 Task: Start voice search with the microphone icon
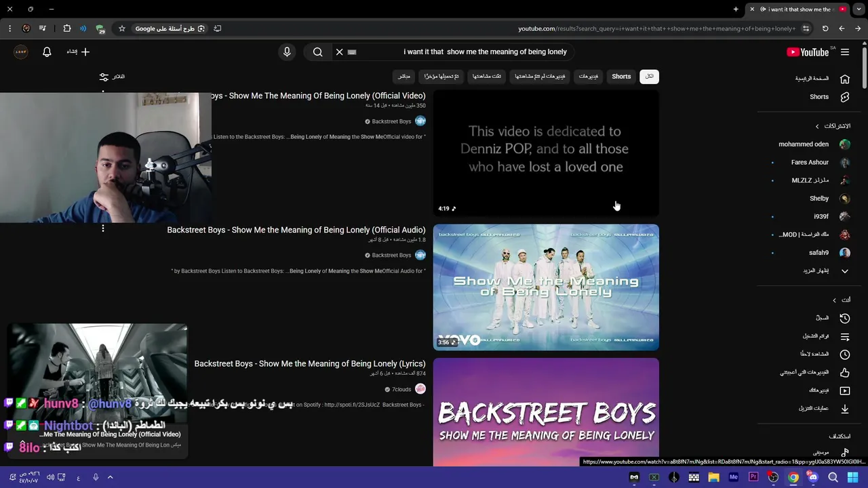(x=287, y=52)
